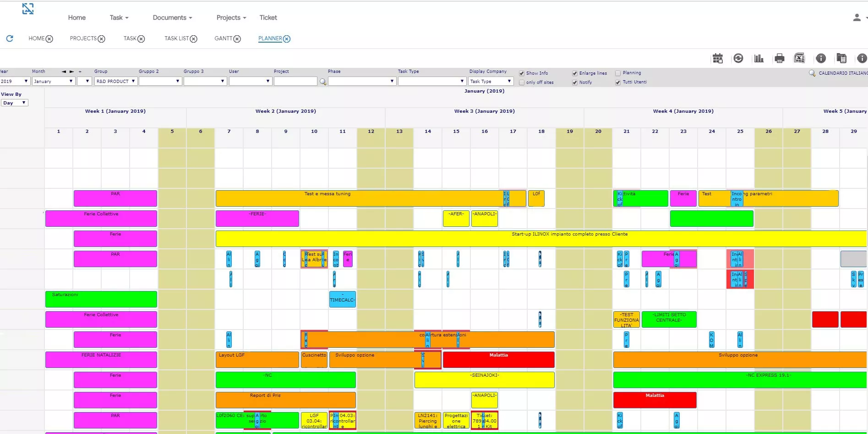This screenshot has height=434, width=868.
Task: Enable the Planning checkbox
Action: pyautogui.click(x=618, y=73)
